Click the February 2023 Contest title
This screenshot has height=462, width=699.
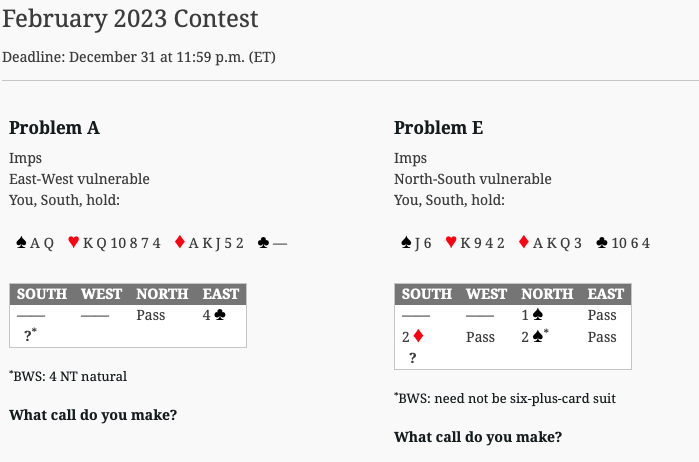coord(130,19)
